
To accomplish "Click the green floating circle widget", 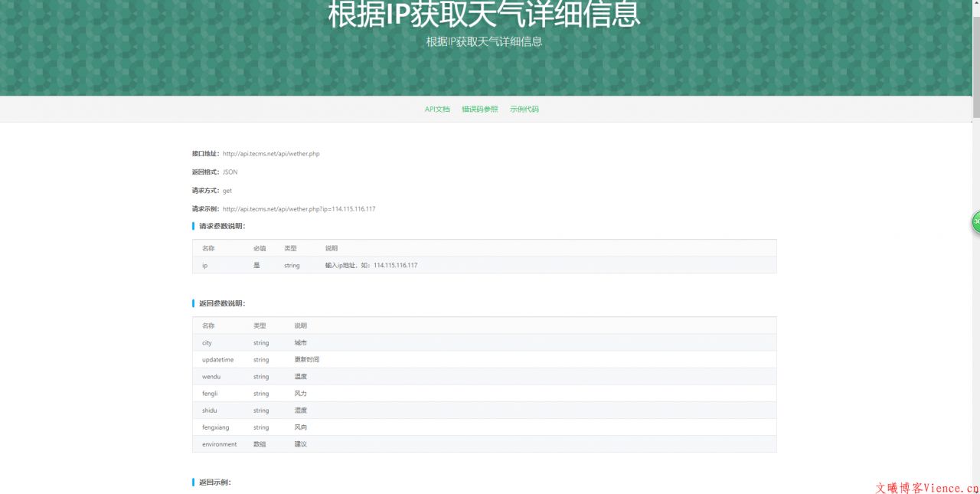I will (x=974, y=222).
